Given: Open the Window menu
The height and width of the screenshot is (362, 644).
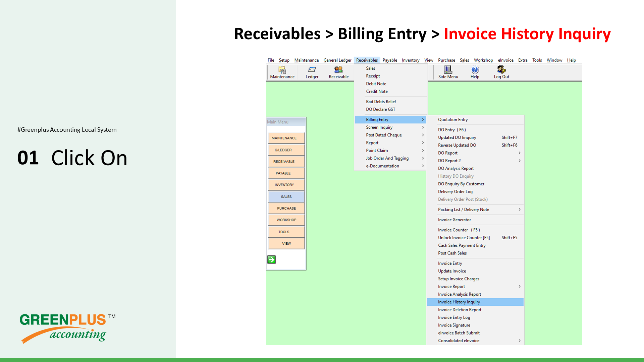Looking at the screenshot, I should tap(554, 60).
